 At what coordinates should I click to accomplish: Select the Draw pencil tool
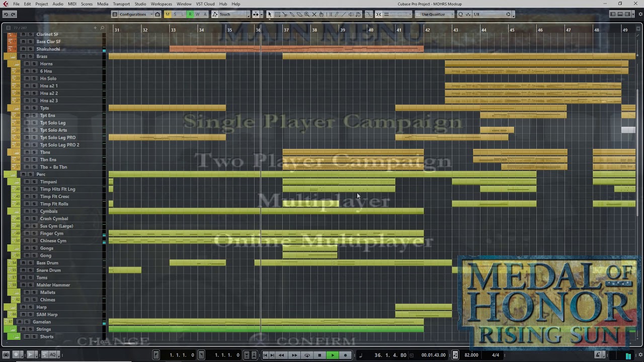pos(337,14)
